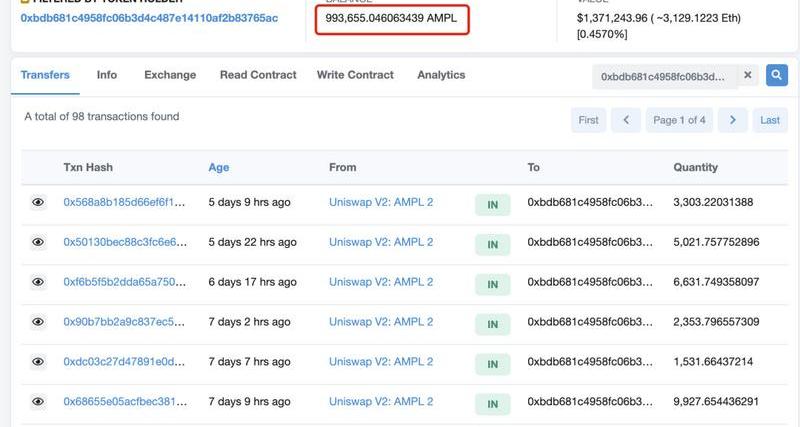The height and width of the screenshot is (427, 800).
Task: Open the Write Contract tab
Action: coord(355,75)
